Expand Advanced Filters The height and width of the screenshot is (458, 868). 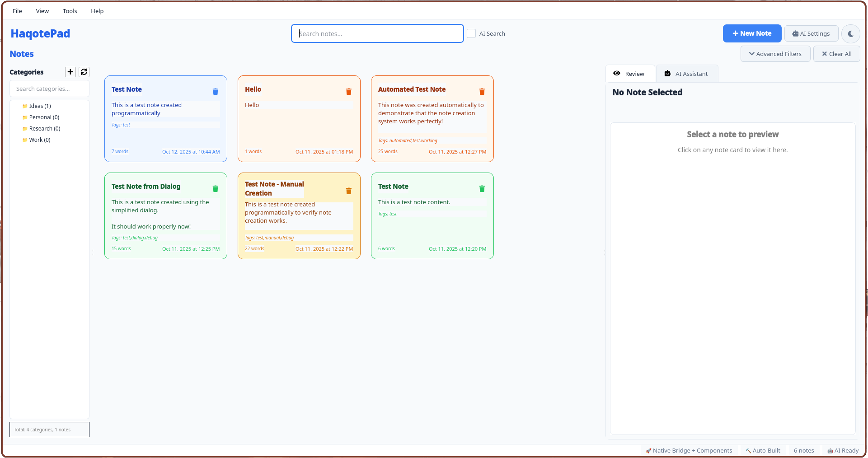775,54
